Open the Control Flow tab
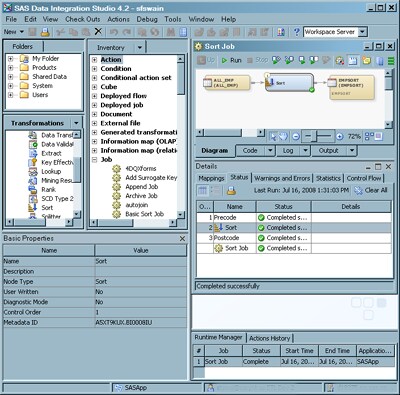The width and height of the screenshot is (400, 395). [364, 178]
